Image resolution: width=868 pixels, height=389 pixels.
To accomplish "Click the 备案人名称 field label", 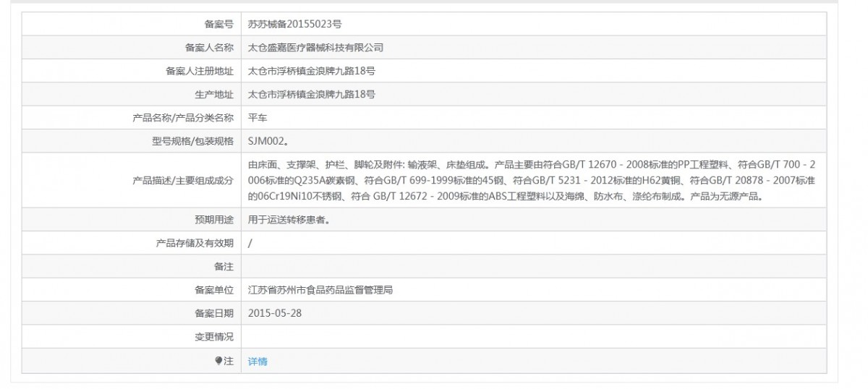I will [x=210, y=48].
